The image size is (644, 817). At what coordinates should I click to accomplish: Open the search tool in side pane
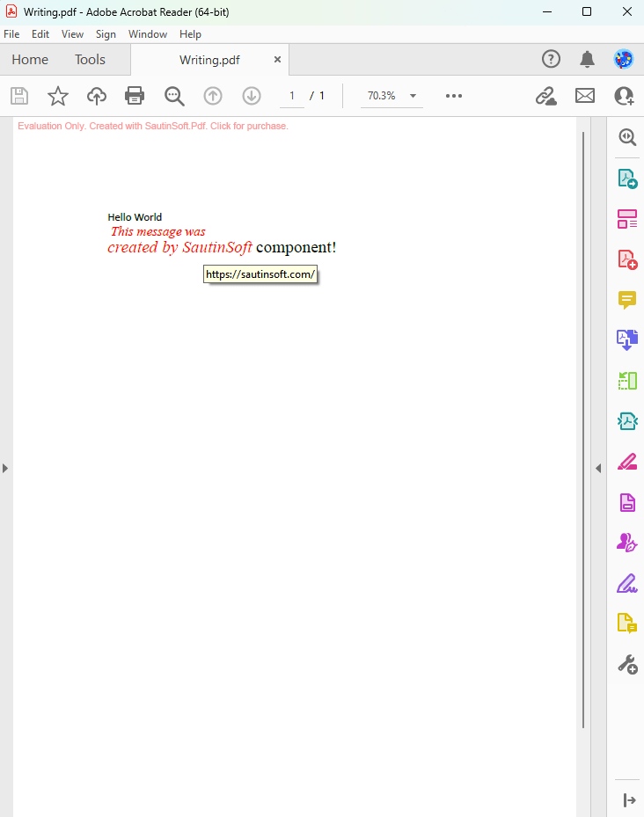[627, 137]
